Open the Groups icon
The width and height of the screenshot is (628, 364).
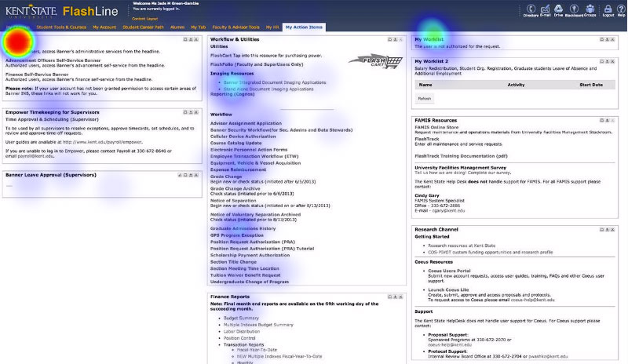tap(590, 9)
